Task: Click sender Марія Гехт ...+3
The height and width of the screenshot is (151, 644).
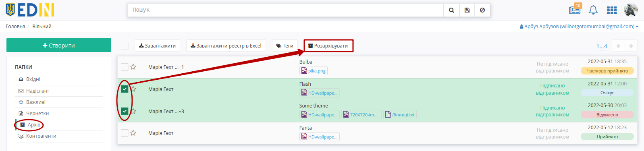Action: click(166, 111)
